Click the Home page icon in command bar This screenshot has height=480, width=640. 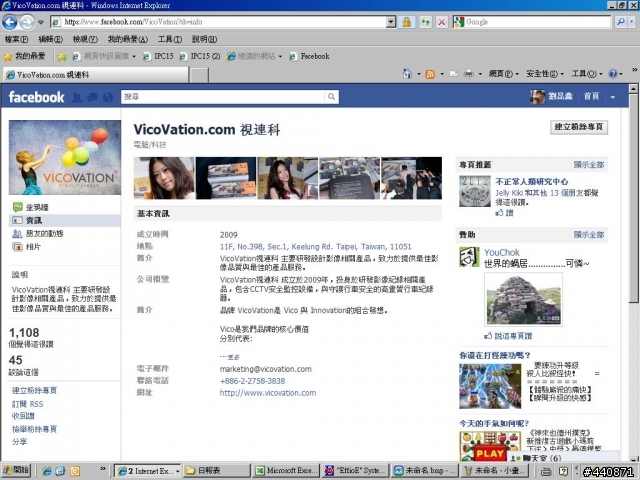[407, 74]
